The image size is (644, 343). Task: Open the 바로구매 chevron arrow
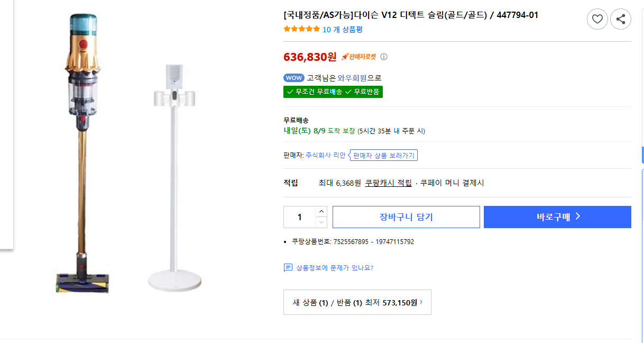click(578, 216)
